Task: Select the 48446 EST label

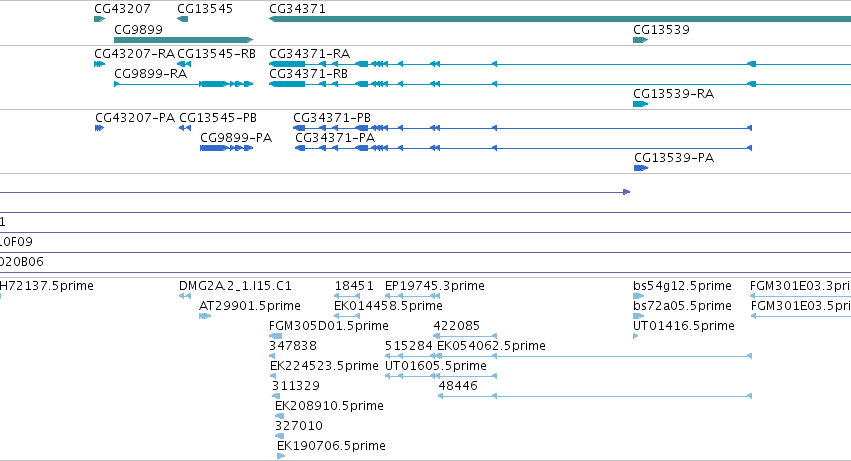Action: pos(458,386)
